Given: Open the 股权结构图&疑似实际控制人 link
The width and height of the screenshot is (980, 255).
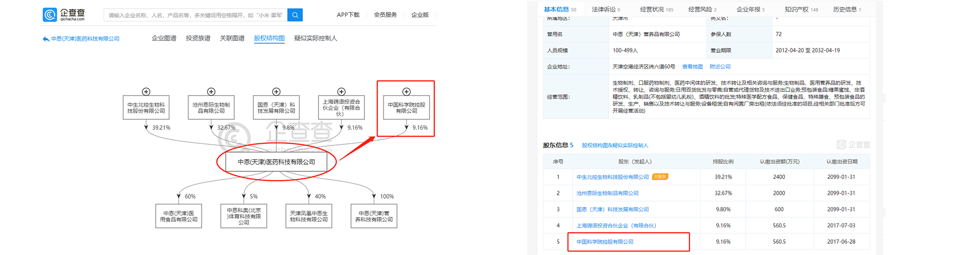Looking at the screenshot, I should click(615, 145).
